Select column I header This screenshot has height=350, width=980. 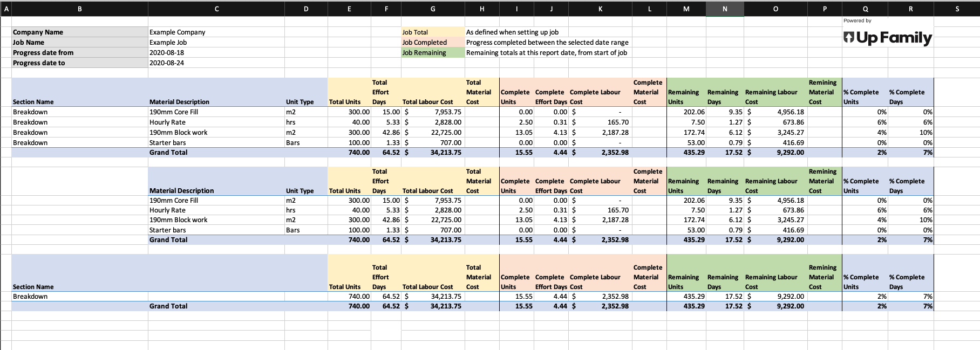tap(516, 9)
